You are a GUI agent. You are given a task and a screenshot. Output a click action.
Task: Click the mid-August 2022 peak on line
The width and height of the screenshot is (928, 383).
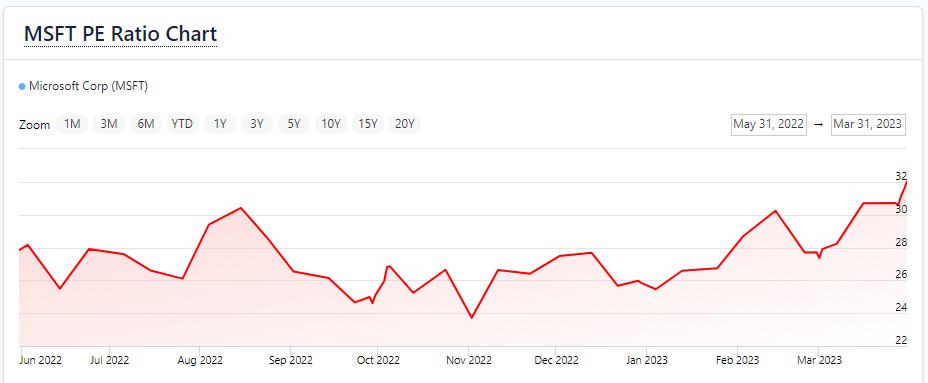[x=240, y=208]
